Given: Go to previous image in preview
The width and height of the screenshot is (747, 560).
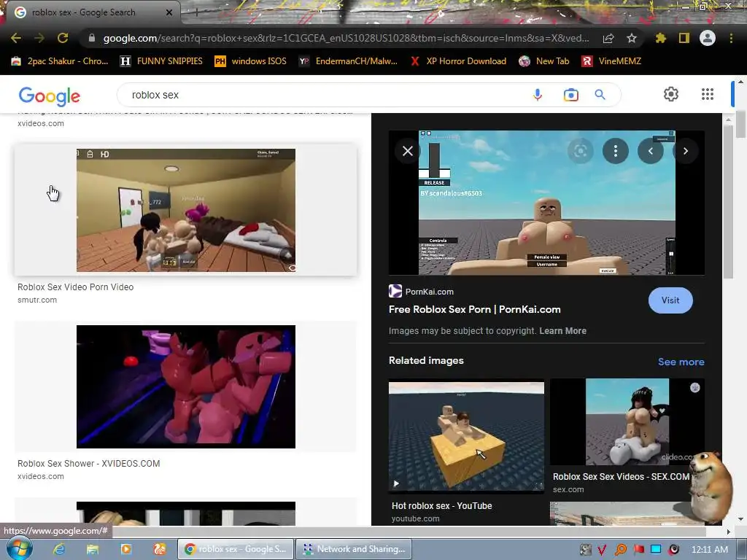Looking at the screenshot, I should tap(651, 151).
